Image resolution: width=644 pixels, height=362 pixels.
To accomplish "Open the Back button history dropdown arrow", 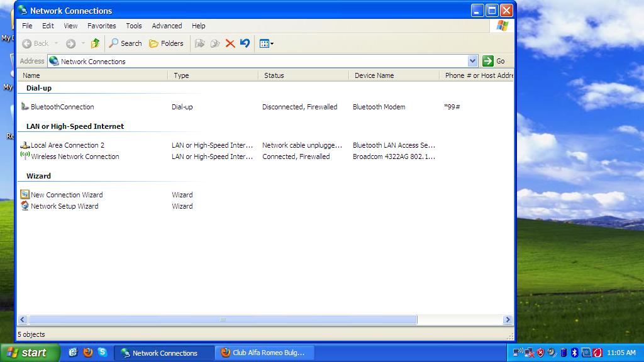I will [56, 43].
